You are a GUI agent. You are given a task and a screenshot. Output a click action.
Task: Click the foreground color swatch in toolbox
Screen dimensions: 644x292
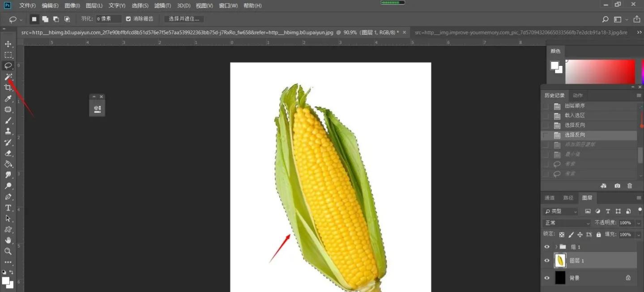tap(6, 281)
